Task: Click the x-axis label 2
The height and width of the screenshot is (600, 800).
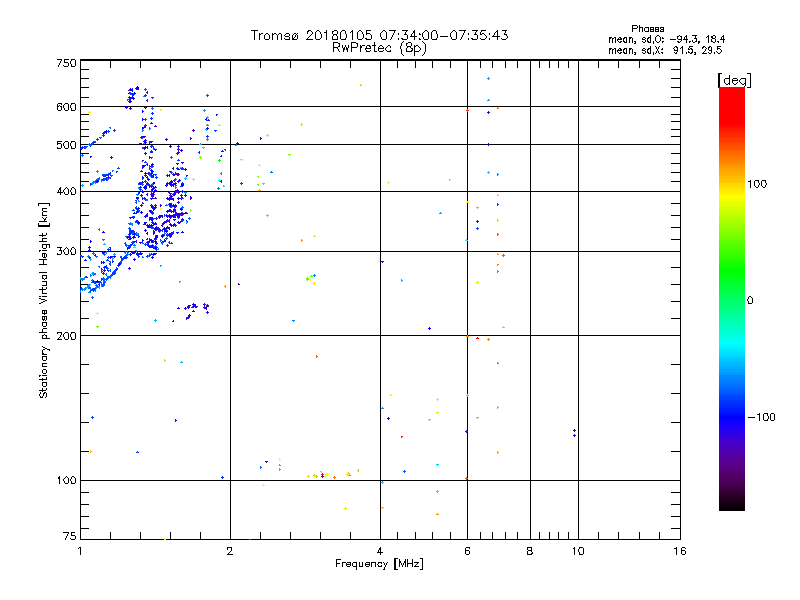Action: (230, 551)
